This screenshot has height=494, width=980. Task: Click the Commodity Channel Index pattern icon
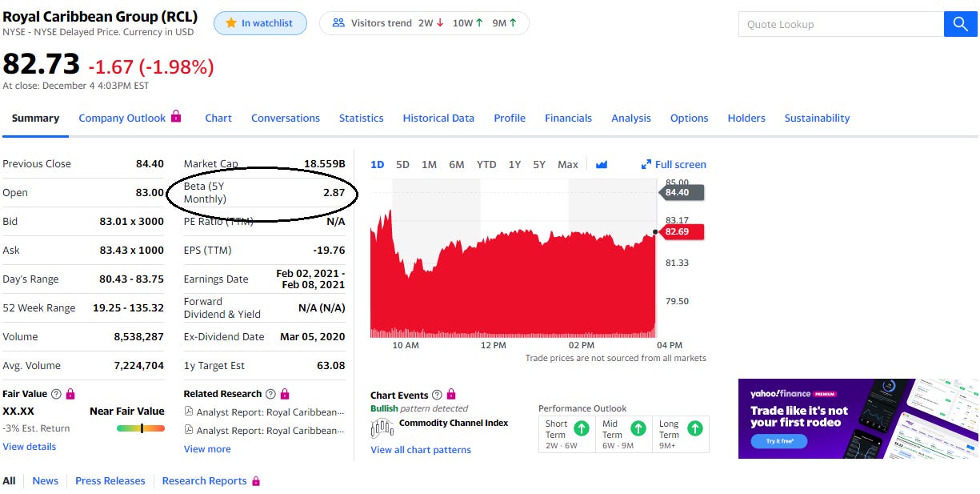click(382, 429)
